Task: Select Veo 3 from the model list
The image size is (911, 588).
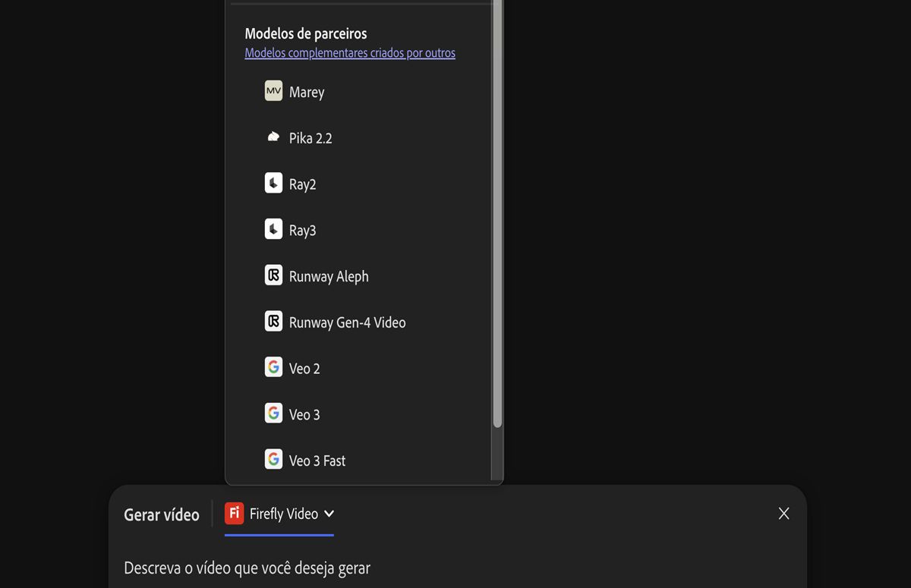Action: point(304,414)
